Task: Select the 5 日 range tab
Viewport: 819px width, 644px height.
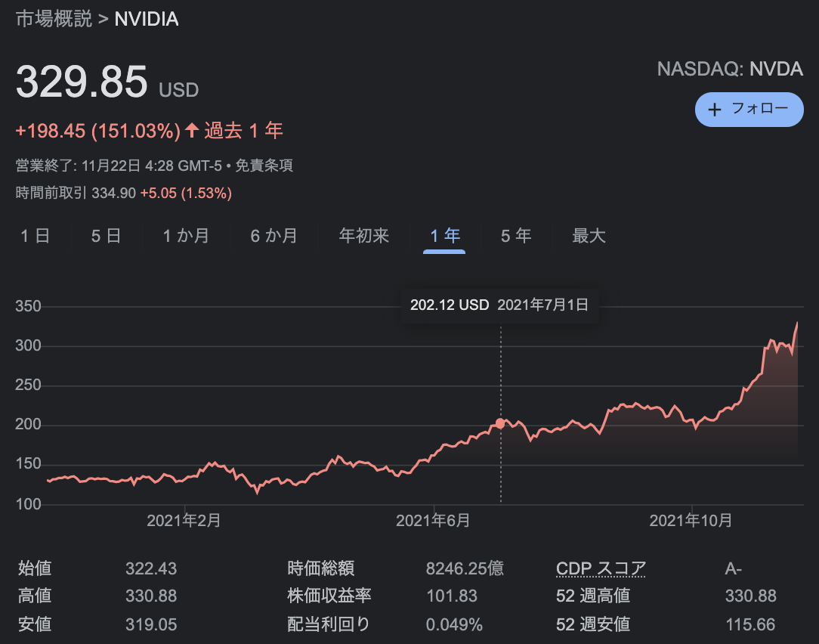Action: 106,236
